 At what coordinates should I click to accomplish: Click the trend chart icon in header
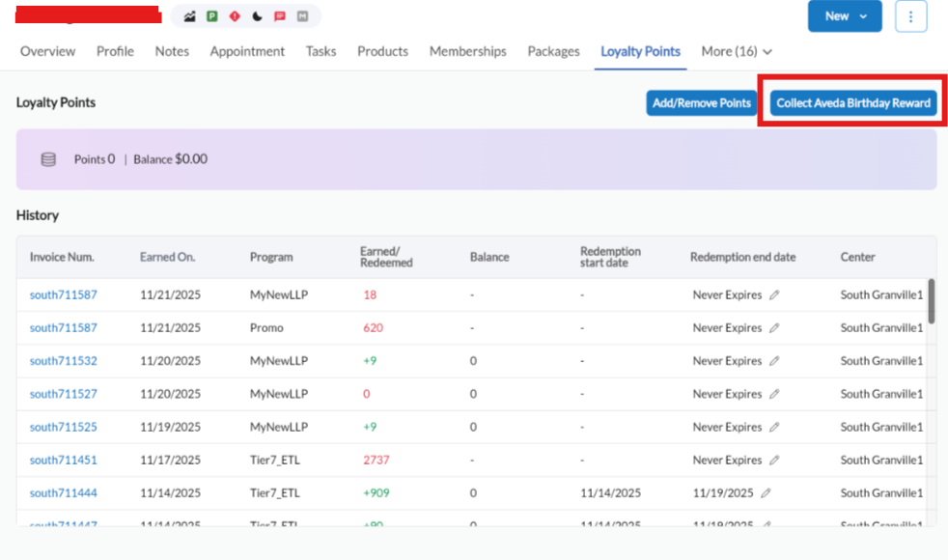[190, 16]
